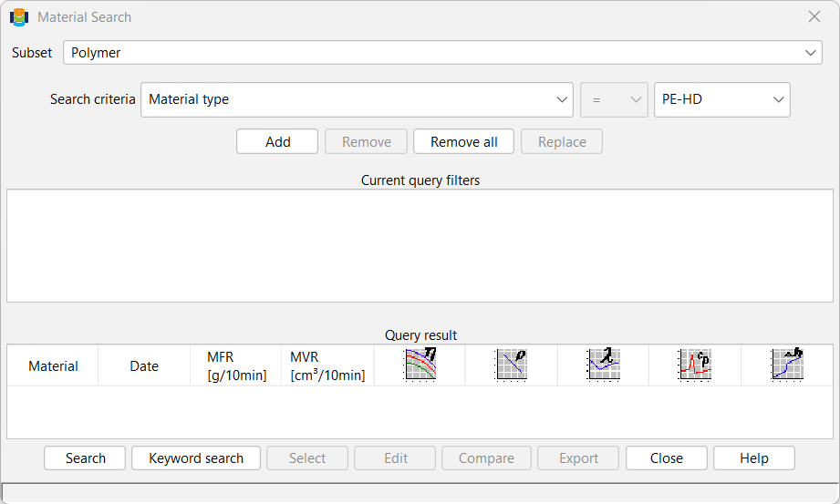Image resolution: width=840 pixels, height=504 pixels.
Task: Open Keyword search
Action: point(196,458)
